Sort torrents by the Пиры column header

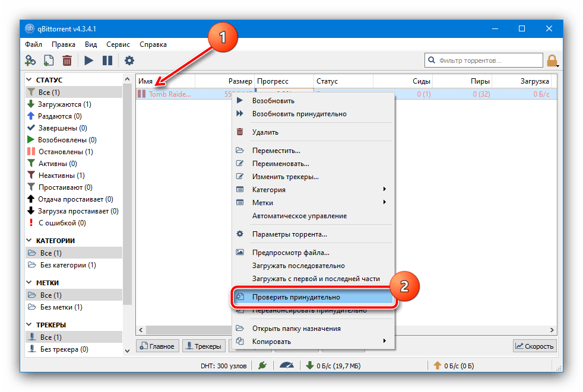(x=462, y=81)
